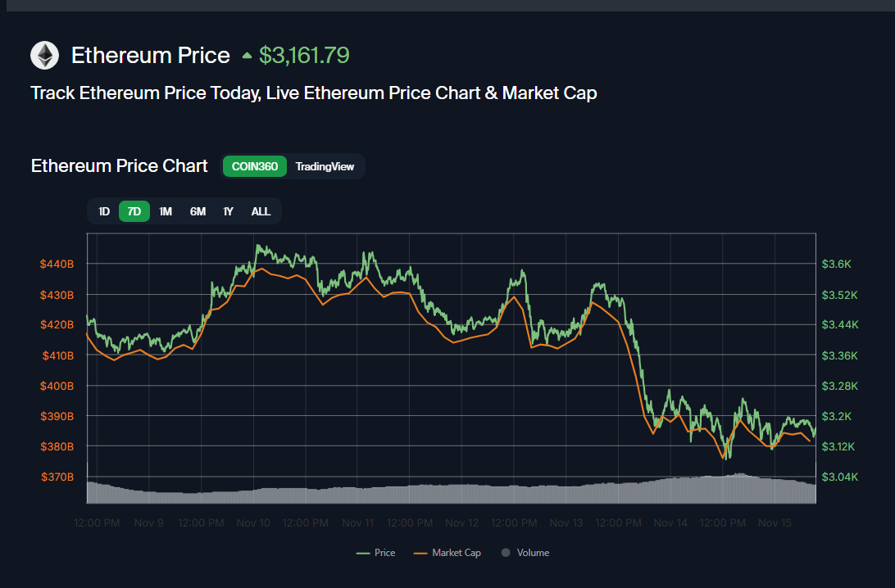Viewport: 895px width, 588px height.
Task: Click the Ethereum logo icon
Action: pyautogui.click(x=44, y=55)
